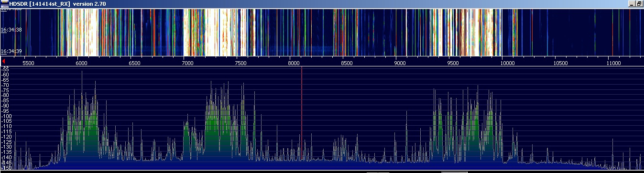Click the 8000 label on frequency scale
The image size is (644, 173).
pyautogui.click(x=295, y=63)
